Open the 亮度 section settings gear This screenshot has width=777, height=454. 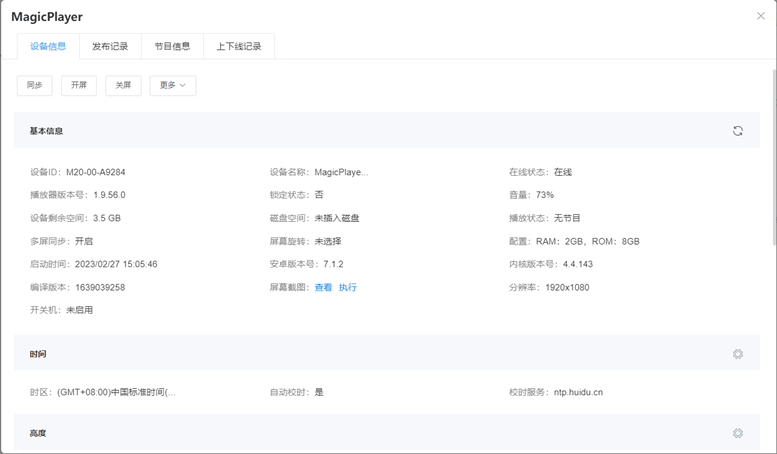[x=737, y=433]
